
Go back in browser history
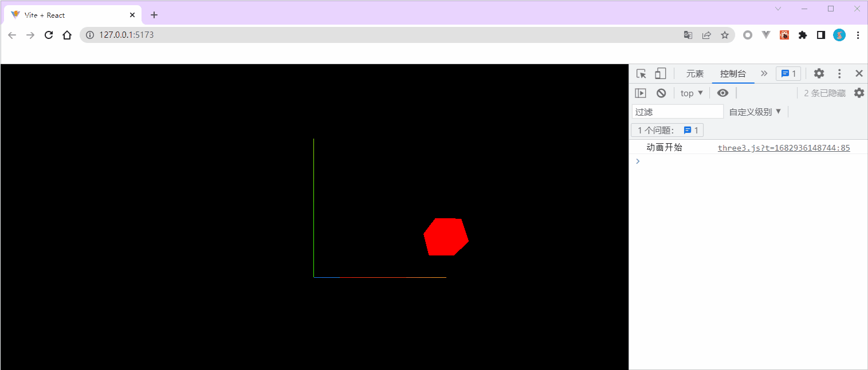[x=12, y=35]
